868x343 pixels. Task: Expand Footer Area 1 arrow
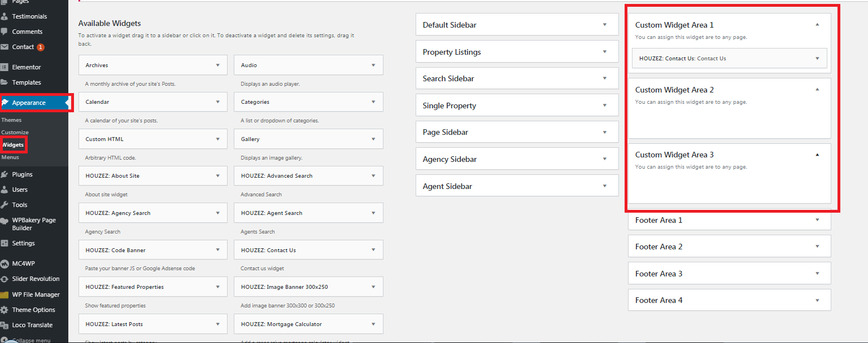(817, 220)
